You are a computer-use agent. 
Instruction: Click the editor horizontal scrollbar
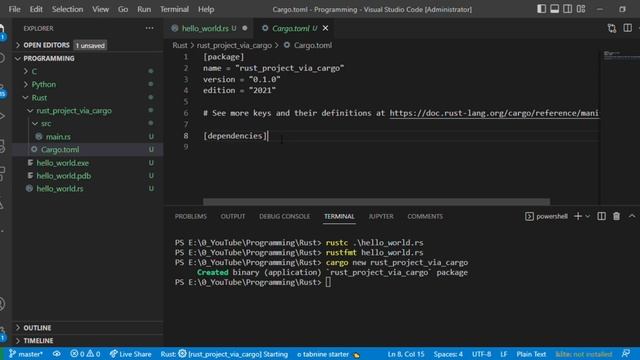(376, 201)
